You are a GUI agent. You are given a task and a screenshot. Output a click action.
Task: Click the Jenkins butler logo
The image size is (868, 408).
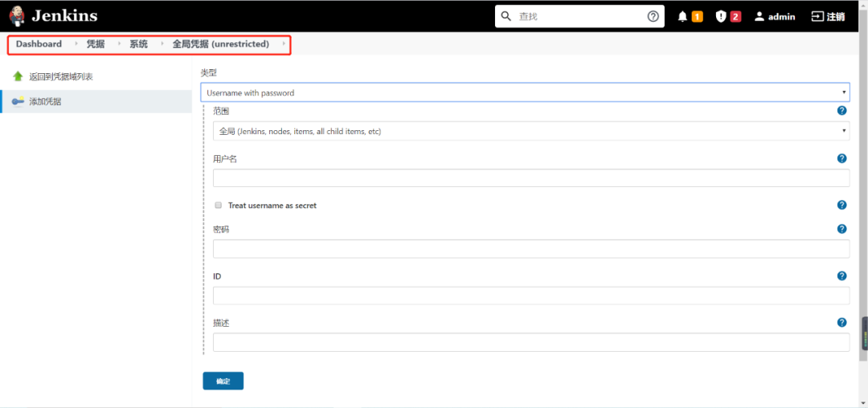(17, 16)
